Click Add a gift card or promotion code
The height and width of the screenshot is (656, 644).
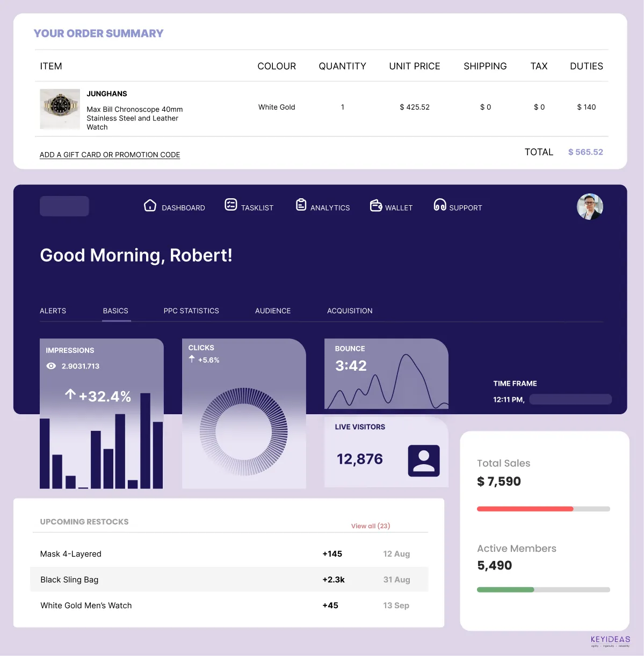pyautogui.click(x=110, y=155)
